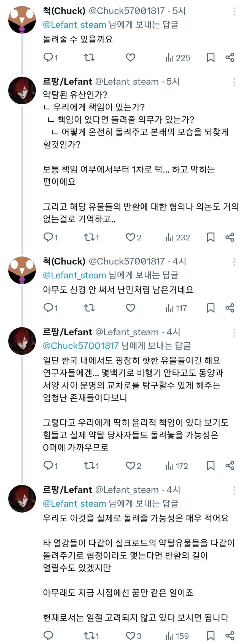The width and height of the screenshot is (248, 644).
Task: Open view analytics showing 172 views
Action: (177, 466)
